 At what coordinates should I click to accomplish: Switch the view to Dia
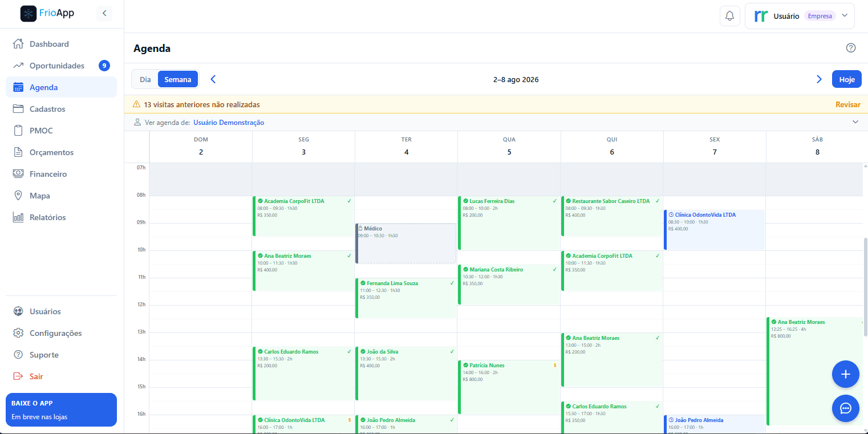(x=145, y=79)
